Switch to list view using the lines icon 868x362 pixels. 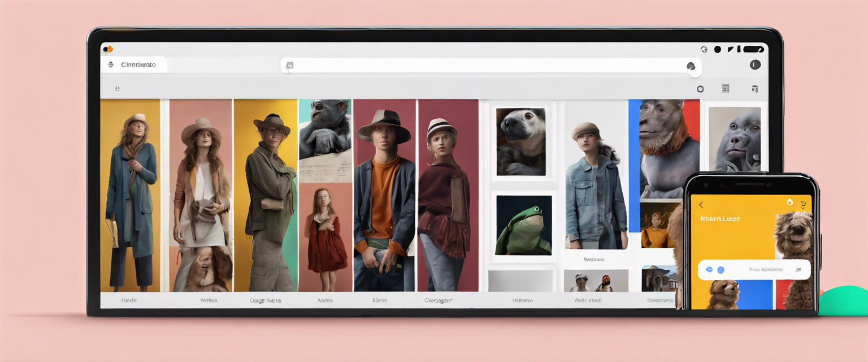[x=726, y=88]
